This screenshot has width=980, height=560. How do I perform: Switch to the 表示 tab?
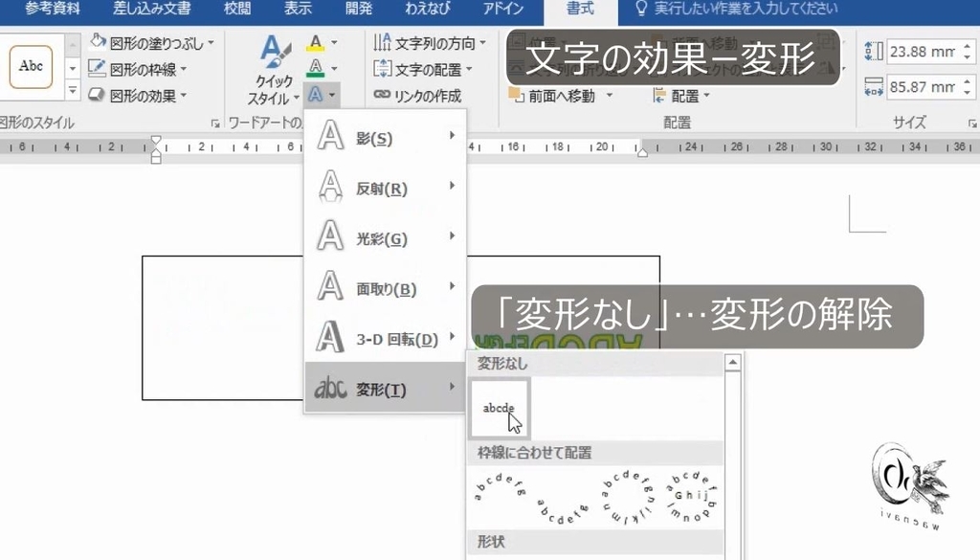click(298, 9)
